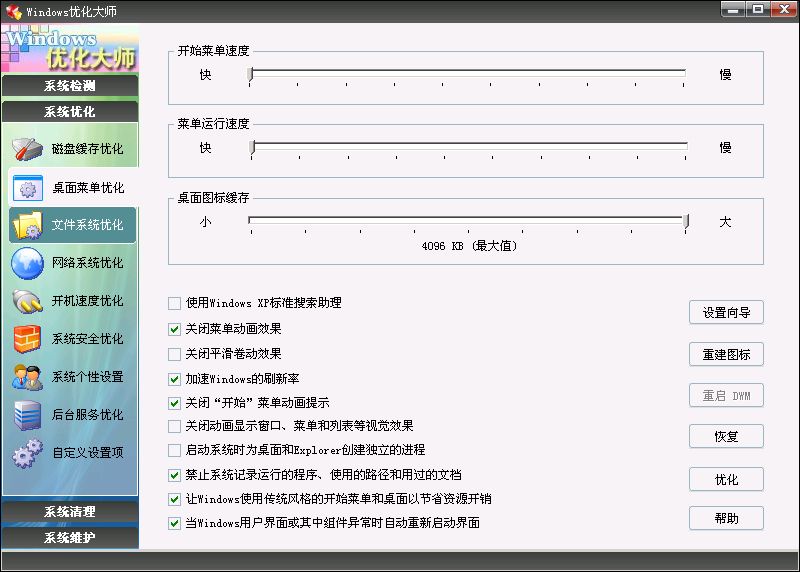Viewport: 800px width, 572px height.
Task: Select the 桌面菜单优化 window gear icon
Action: pos(28,188)
